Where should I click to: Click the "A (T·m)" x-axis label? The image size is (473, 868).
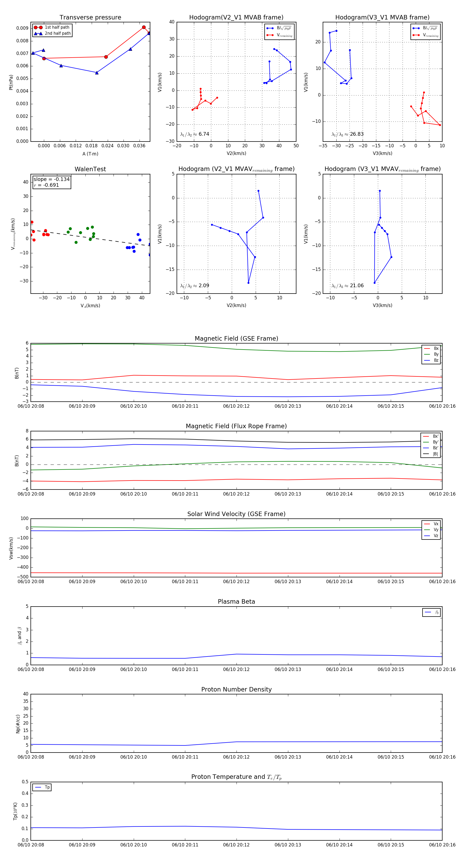pyautogui.click(x=90, y=154)
